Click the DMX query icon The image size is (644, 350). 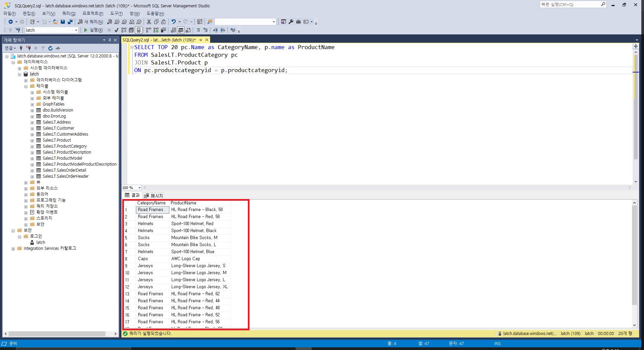[124, 22]
